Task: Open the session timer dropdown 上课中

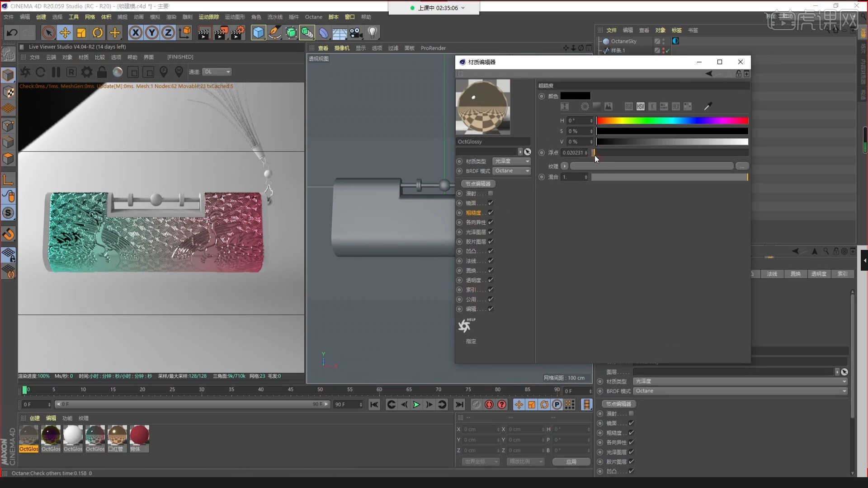Action: (434, 8)
